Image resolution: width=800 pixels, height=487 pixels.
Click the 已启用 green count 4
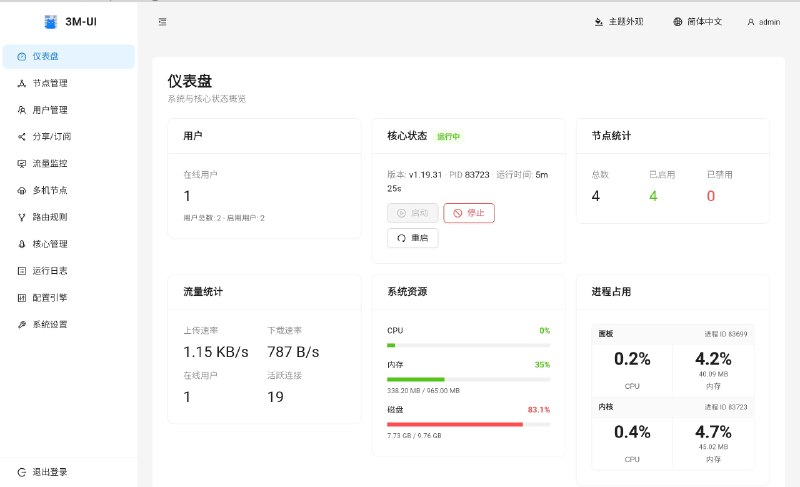pos(653,196)
